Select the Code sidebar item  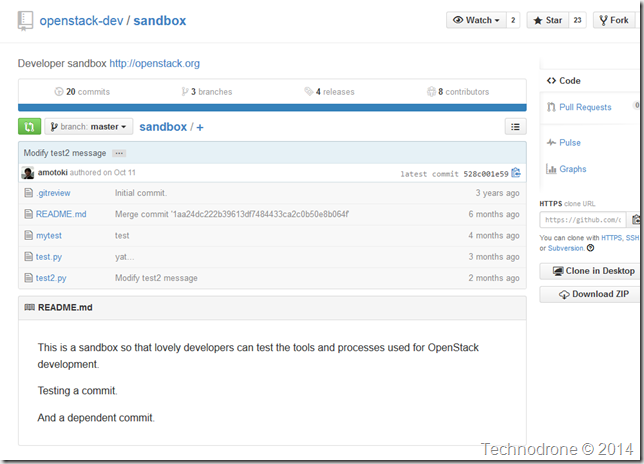point(564,81)
